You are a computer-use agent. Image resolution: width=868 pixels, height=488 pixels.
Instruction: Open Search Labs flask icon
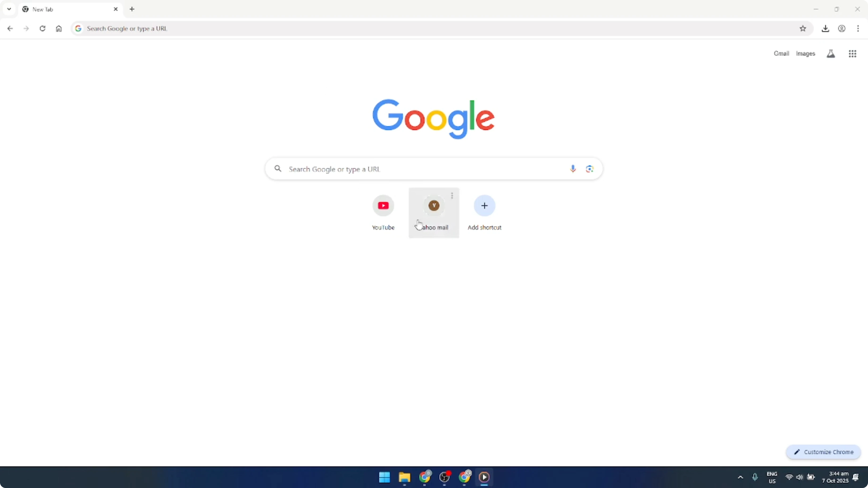(x=831, y=54)
